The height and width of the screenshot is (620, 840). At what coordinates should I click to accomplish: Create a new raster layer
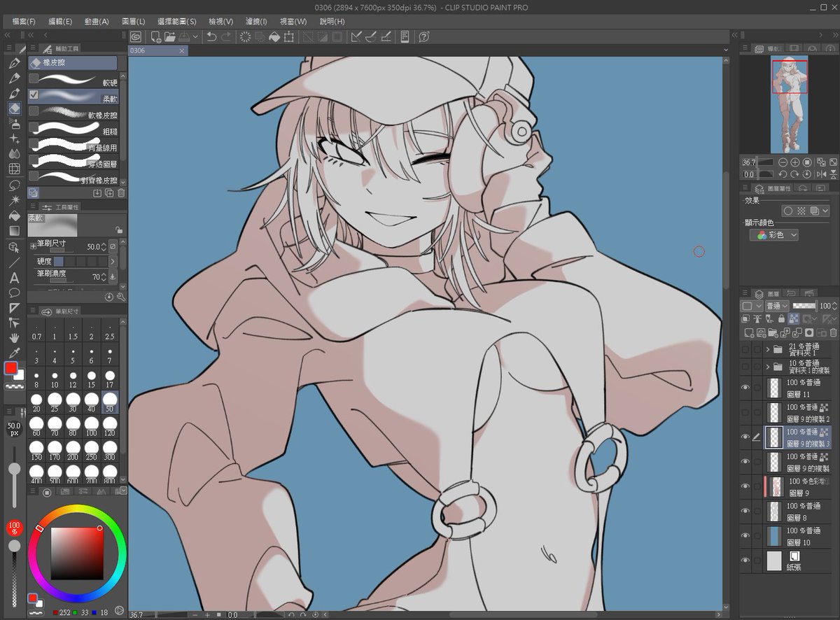[x=748, y=332]
